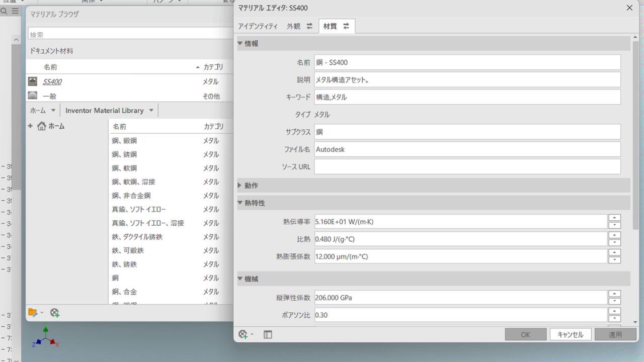Click the サブクラス field
The height and width of the screenshot is (362, 644).
pyautogui.click(x=467, y=132)
